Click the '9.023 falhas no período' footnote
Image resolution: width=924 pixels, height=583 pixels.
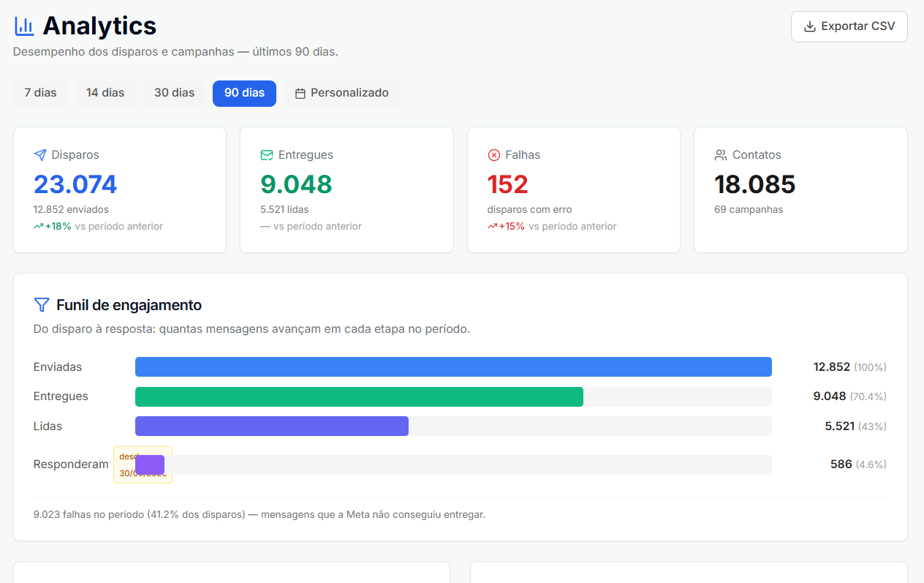coord(260,514)
